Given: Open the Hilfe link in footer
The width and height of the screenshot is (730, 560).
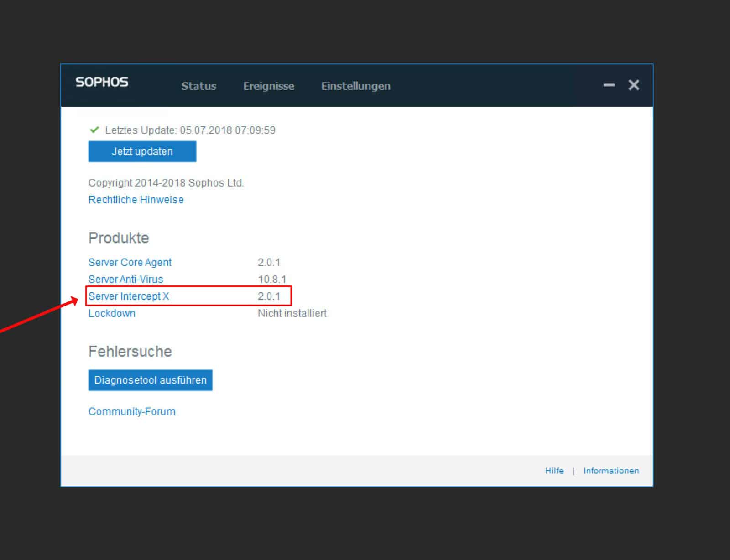Looking at the screenshot, I should (x=554, y=471).
